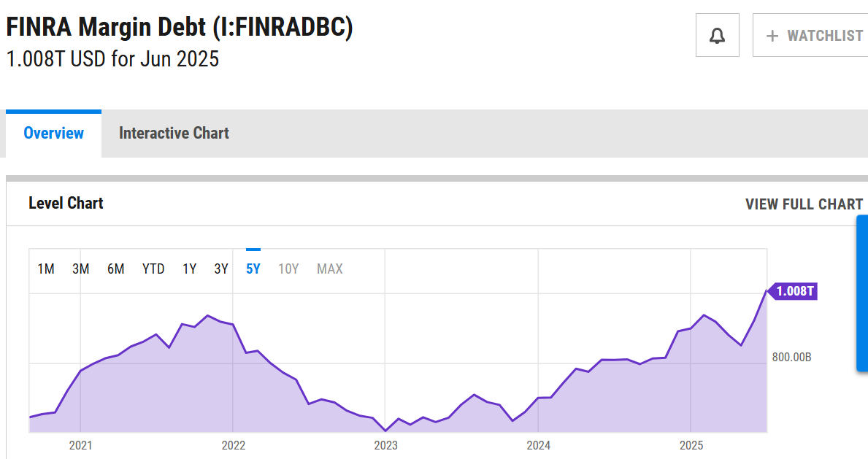Viewport: 868px width, 459px height.
Task: Select the 3Y time range
Action: click(x=221, y=269)
